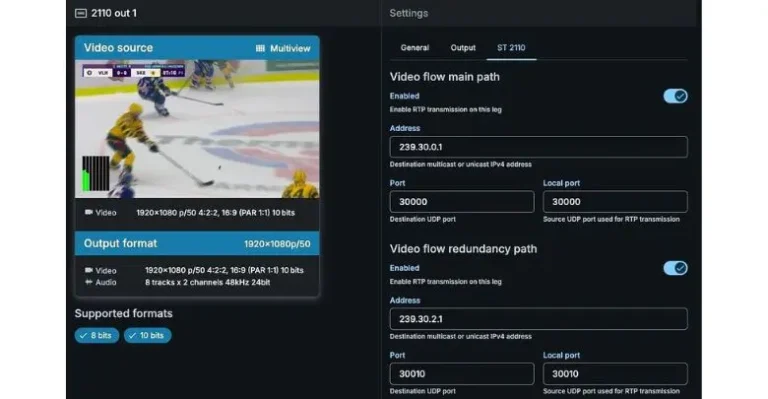
Task: Click the Video camera icon under Output format
Action: (89, 270)
